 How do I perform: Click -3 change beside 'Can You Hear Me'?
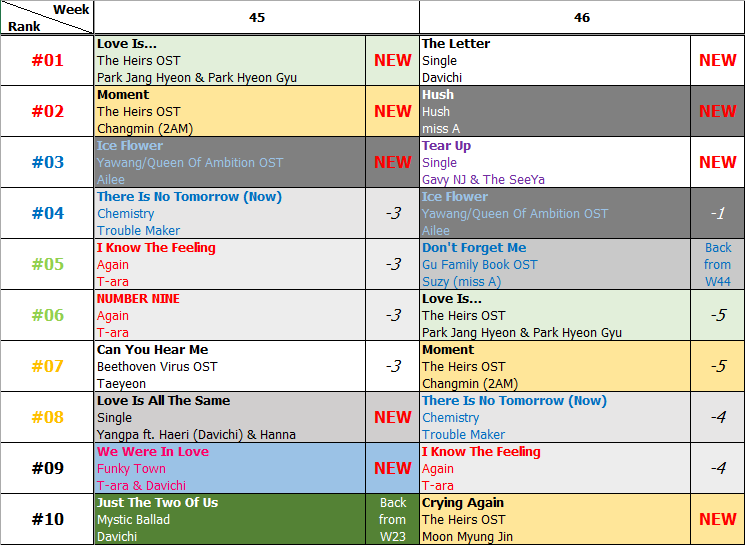coord(392,366)
